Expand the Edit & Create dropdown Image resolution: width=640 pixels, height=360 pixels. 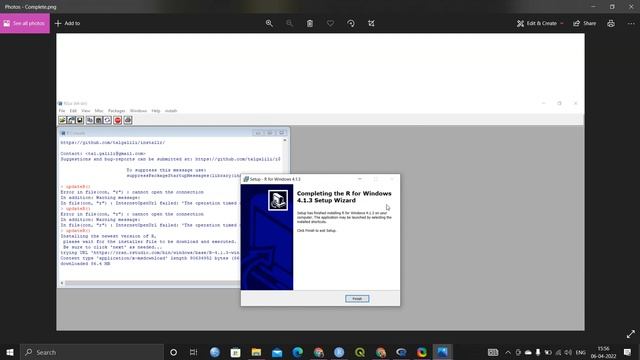tap(540, 23)
